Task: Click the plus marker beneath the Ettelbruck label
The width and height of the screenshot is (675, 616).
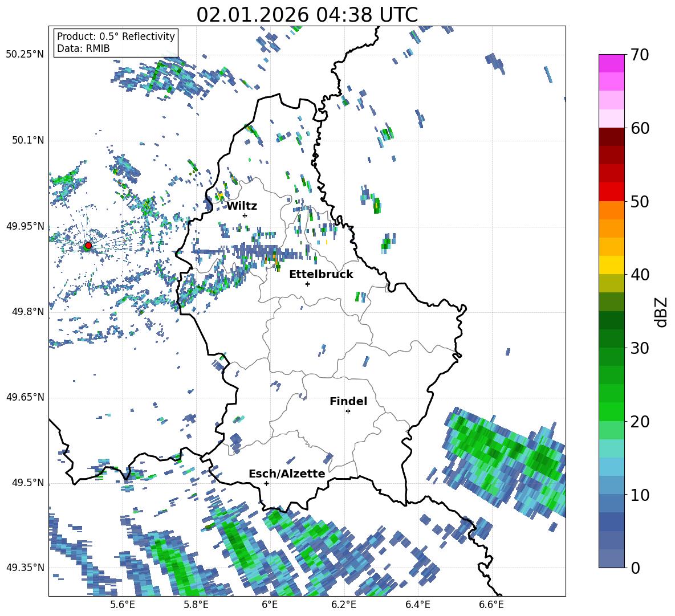Action: (x=307, y=284)
